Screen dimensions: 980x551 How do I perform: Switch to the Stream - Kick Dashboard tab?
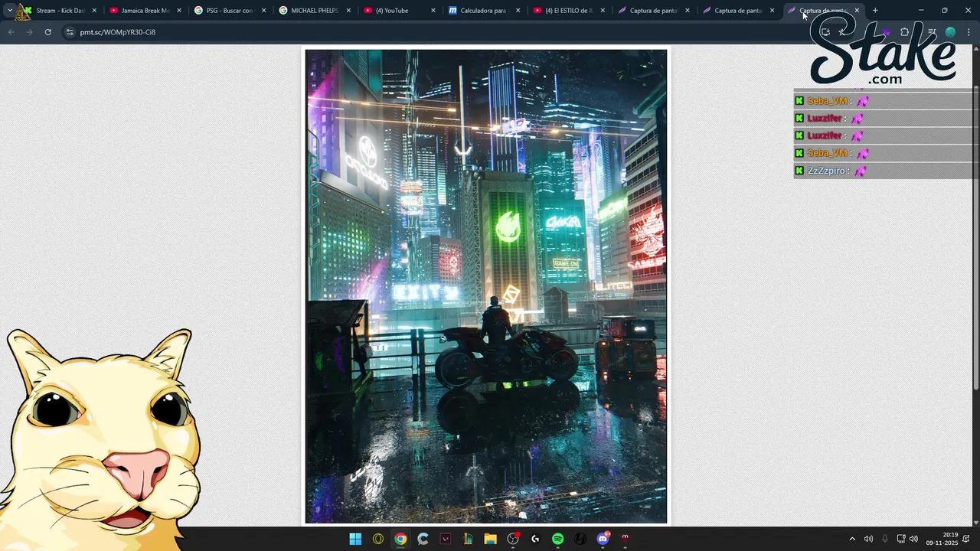tap(60, 11)
